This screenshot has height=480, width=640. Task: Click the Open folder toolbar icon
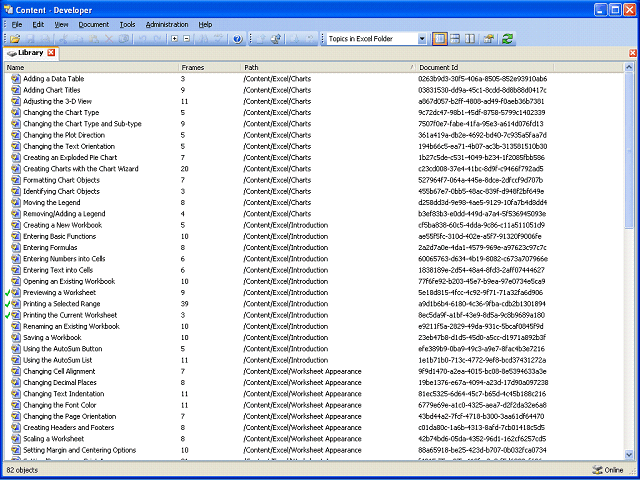click(15, 39)
